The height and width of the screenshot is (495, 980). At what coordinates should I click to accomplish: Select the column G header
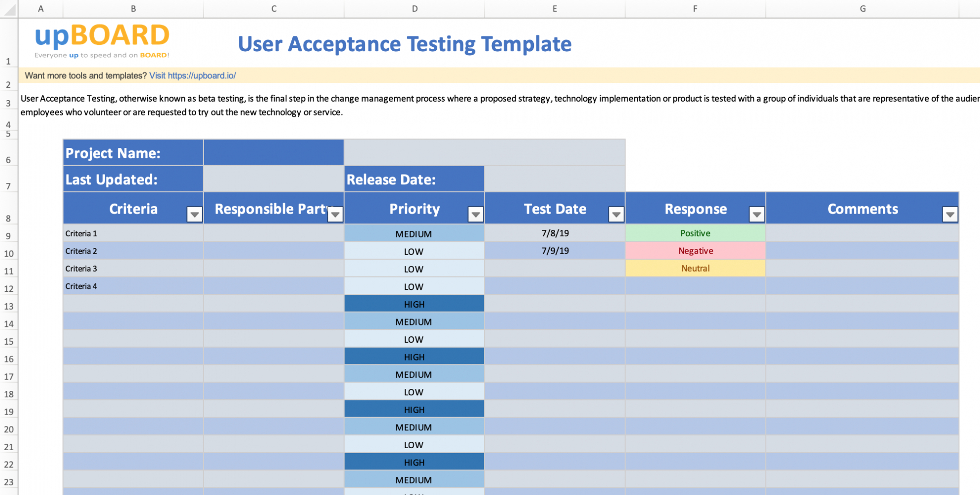(x=863, y=8)
